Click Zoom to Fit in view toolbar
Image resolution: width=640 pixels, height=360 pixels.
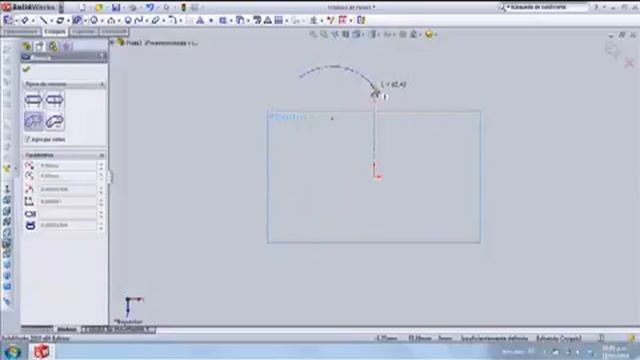point(313,35)
